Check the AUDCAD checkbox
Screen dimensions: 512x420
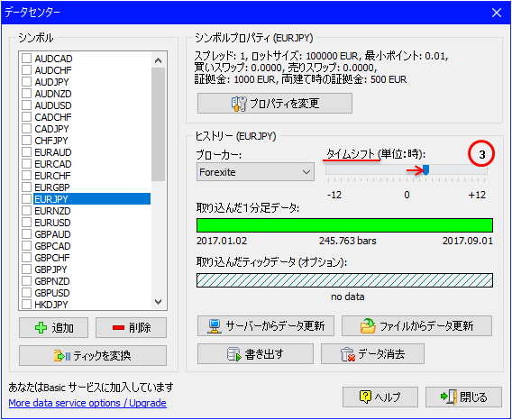coord(26,59)
